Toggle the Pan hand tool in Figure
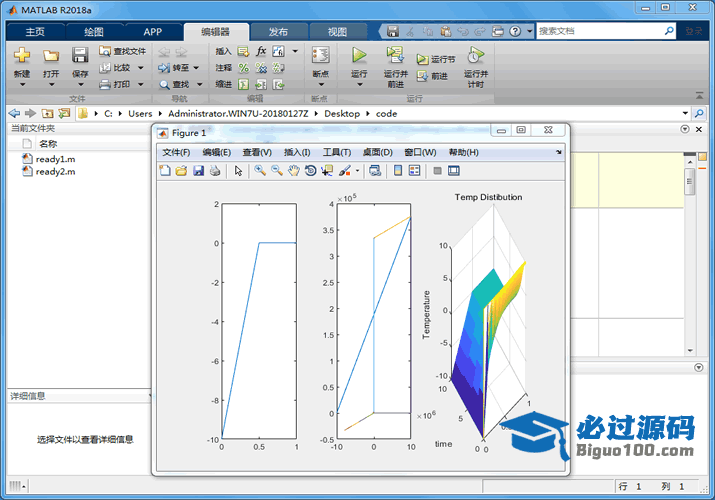 [294, 171]
